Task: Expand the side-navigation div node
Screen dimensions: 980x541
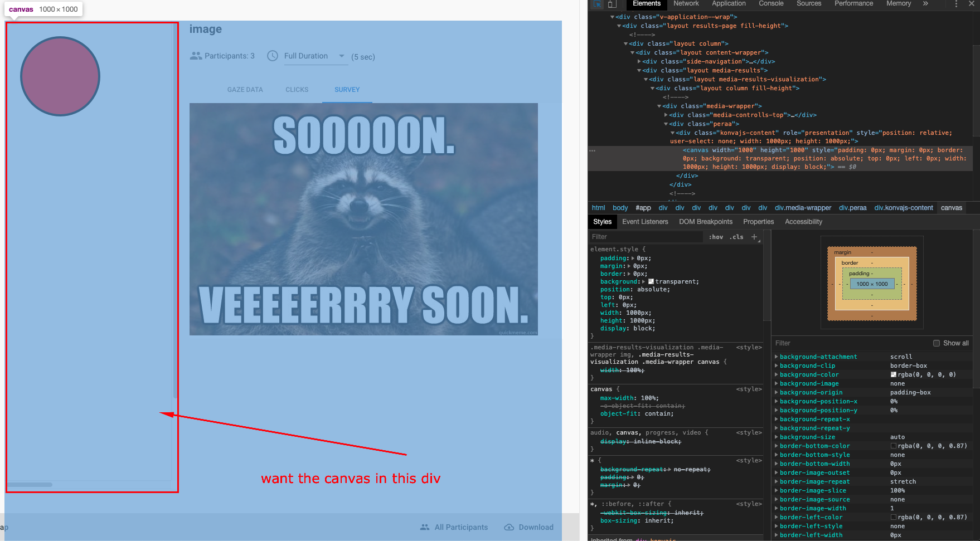Action: click(x=639, y=61)
